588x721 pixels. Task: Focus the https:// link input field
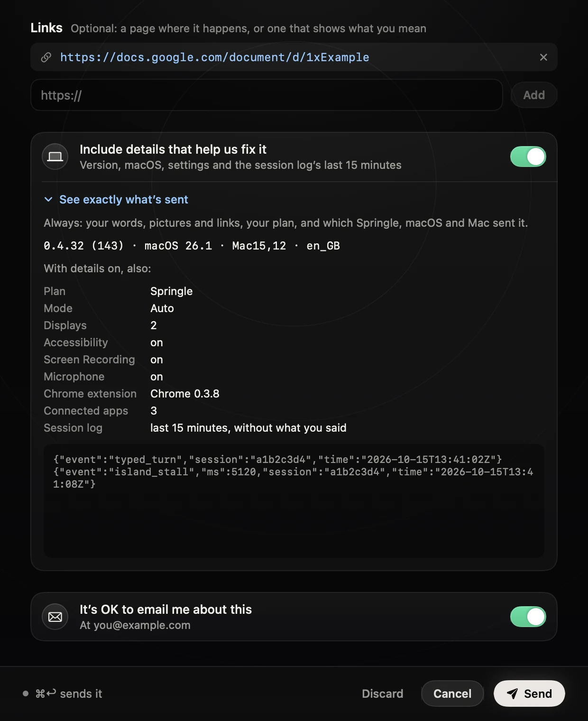coord(266,95)
